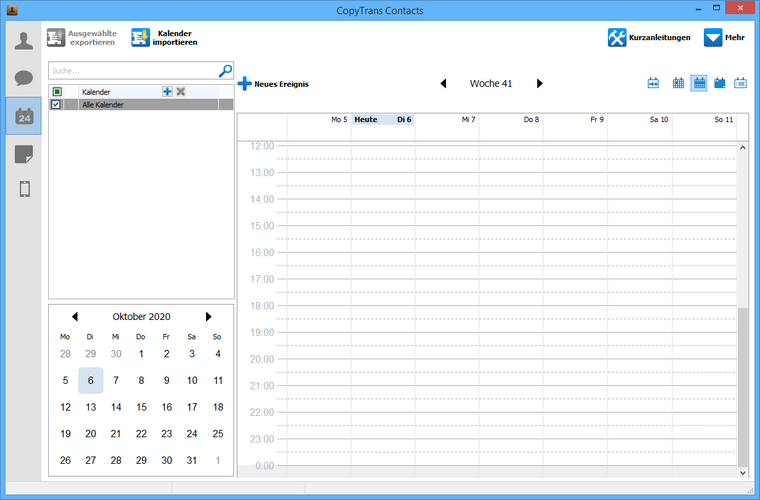
Task: Select day 31 in the mini calendar
Action: click(x=192, y=460)
